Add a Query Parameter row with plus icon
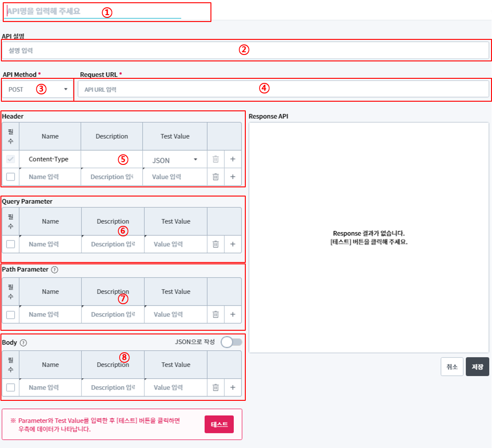492x448 pixels. tap(232, 244)
